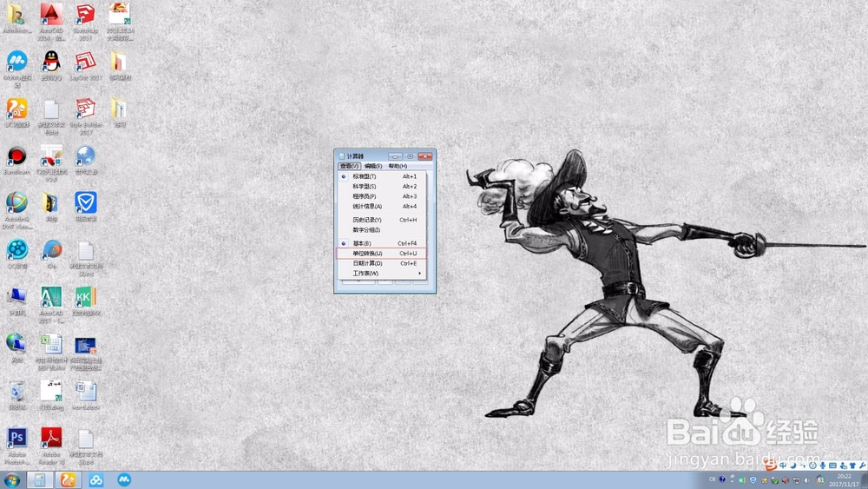Launch Style Builder 2017 shortcut

pyautogui.click(x=85, y=116)
